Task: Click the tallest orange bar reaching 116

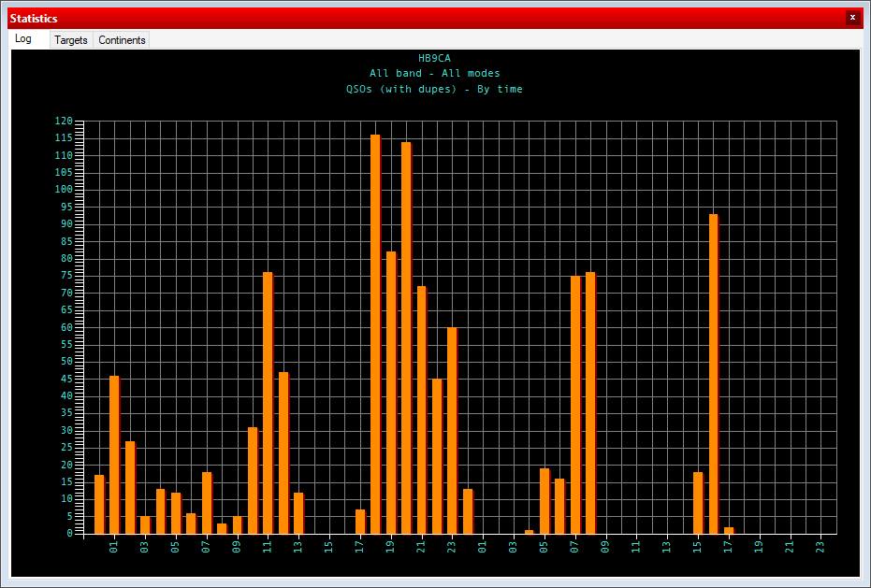Action: pos(375,334)
